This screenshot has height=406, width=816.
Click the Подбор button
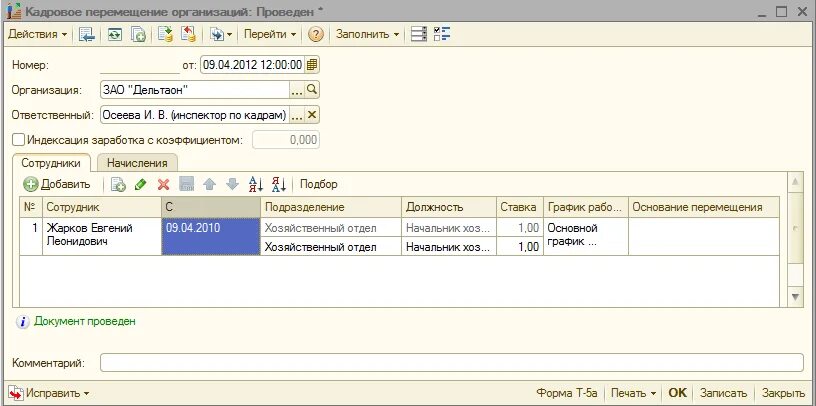tap(318, 184)
